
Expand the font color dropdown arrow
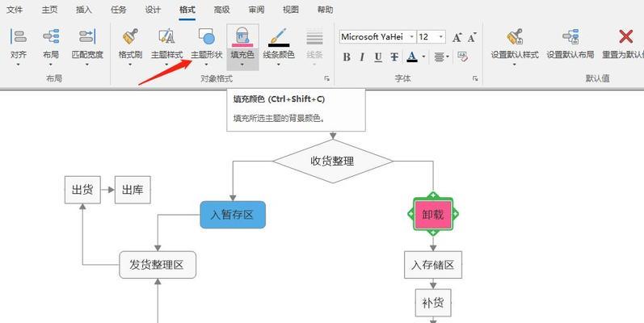pyautogui.click(x=423, y=57)
